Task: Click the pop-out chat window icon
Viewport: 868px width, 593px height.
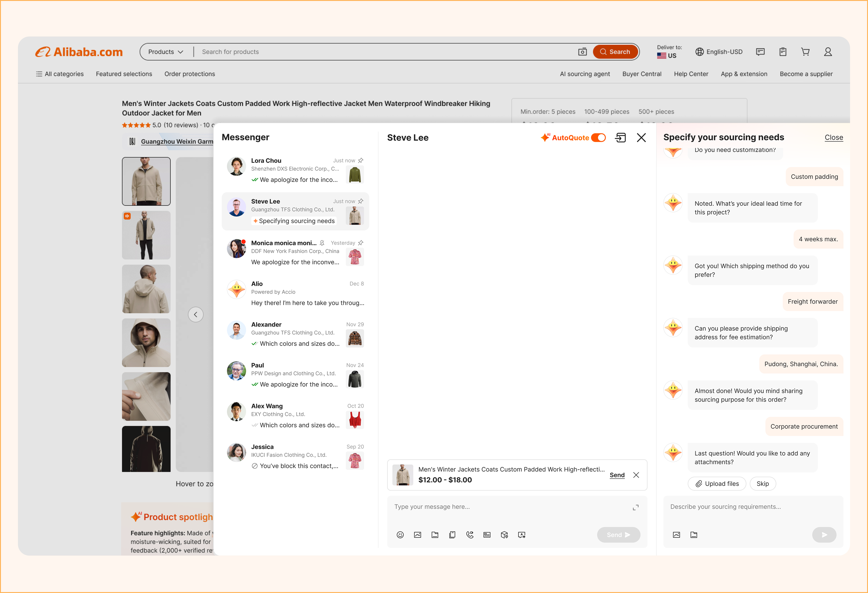Action: click(620, 137)
